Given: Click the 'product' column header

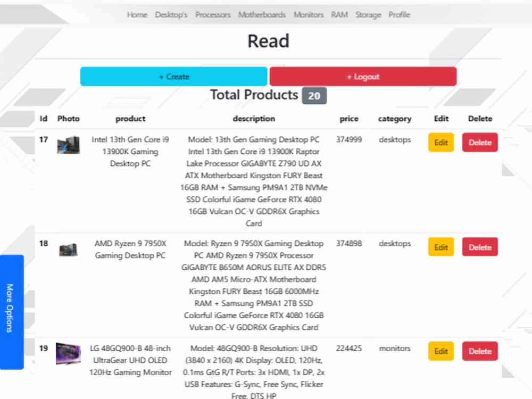Looking at the screenshot, I should point(130,119).
